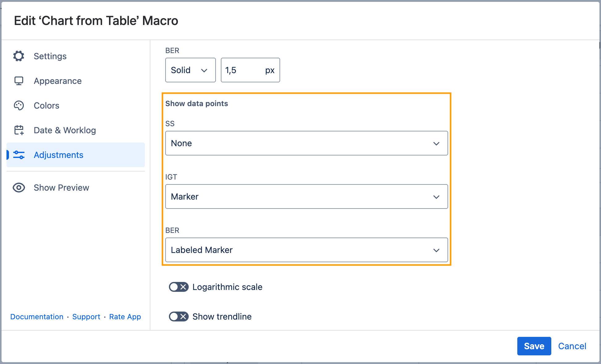Click the Cancel link
The image size is (601, 364).
[x=572, y=346]
